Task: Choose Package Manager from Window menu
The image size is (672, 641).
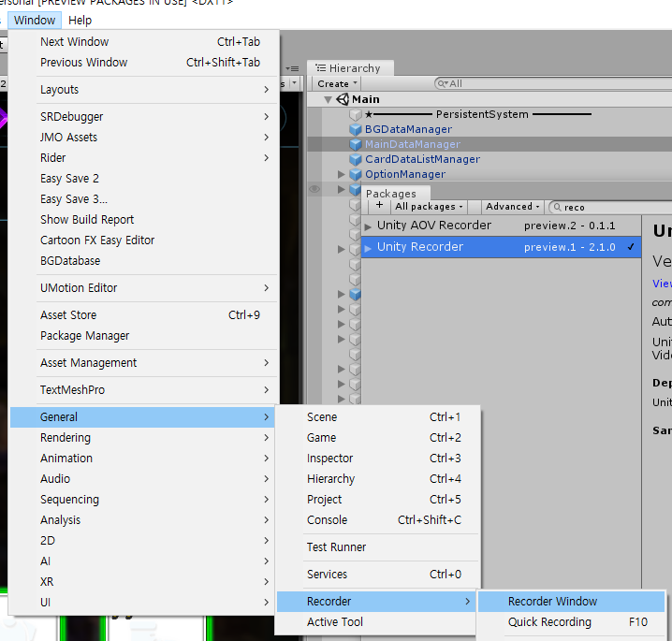Action: click(143, 336)
